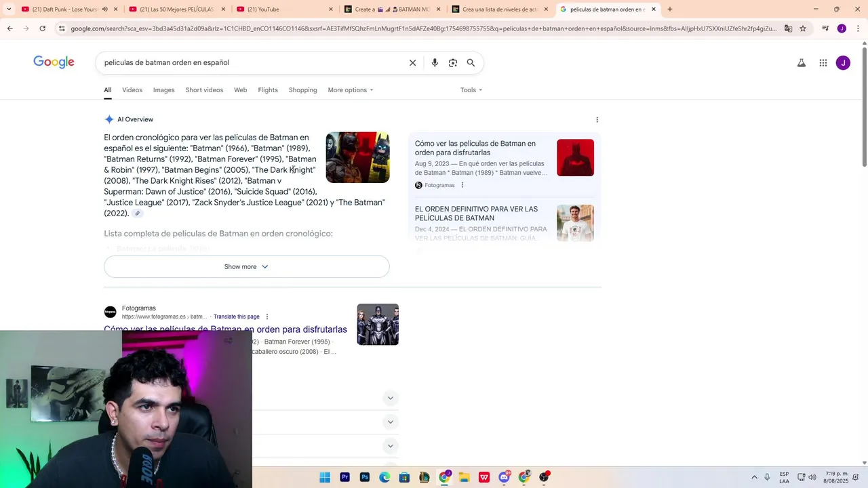The width and height of the screenshot is (868, 488).
Task: Open AI Overview three-dot options
Action: pyautogui.click(x=597, y=120)
